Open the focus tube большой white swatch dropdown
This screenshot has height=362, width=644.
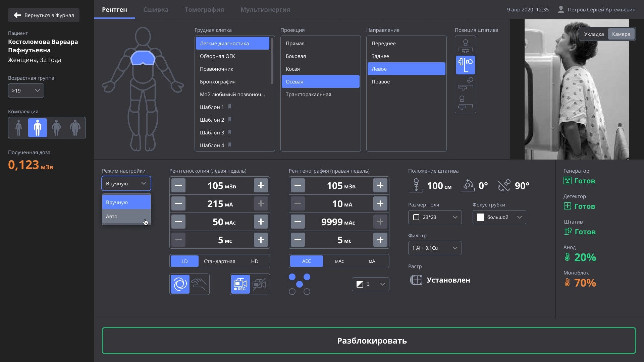(x=499, y=217)
